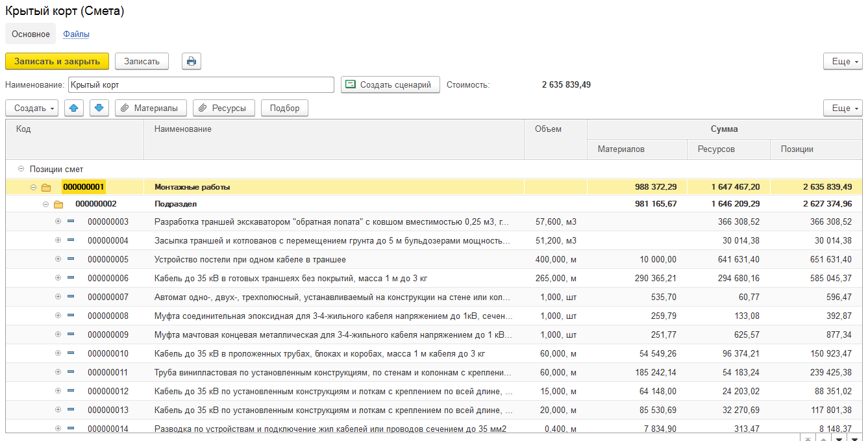The image size is (868, 441).
Task: Collapse the Позиции смет root node
Action: coord(21,169)
